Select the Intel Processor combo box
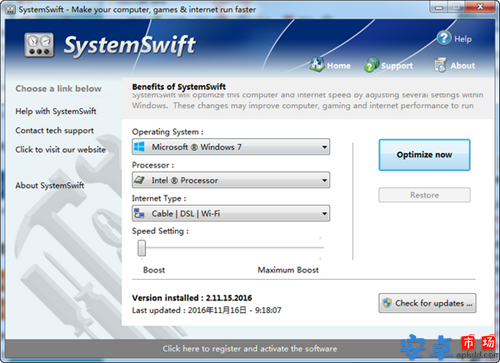500x363 pixels. [x=231, y=180]
